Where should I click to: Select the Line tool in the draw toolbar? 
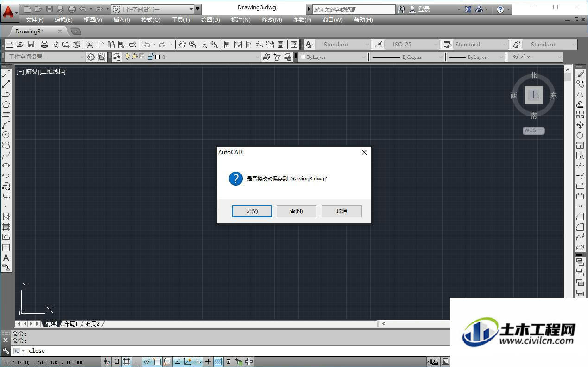pos(6,74)
